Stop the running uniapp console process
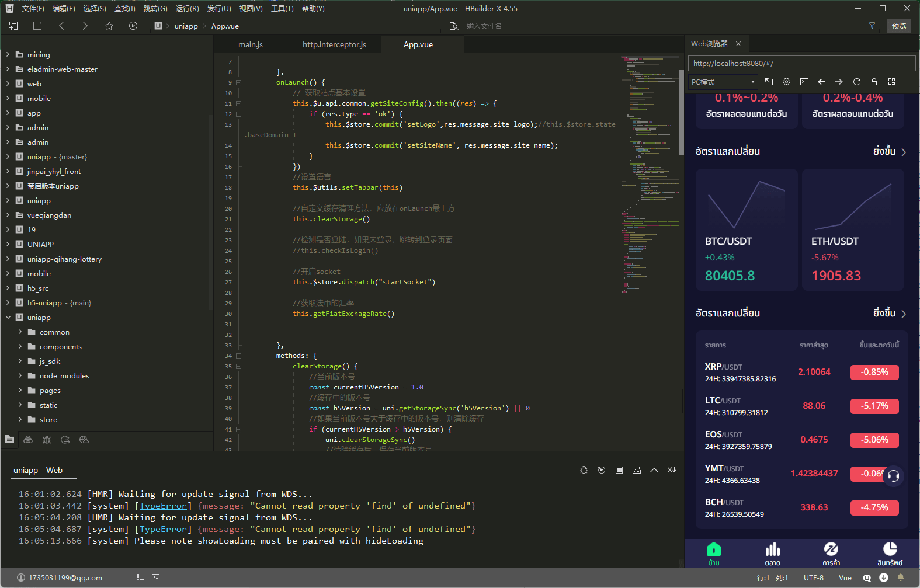Screen dimensions: 920x588 pyautogui.click(x=619, y=470)
